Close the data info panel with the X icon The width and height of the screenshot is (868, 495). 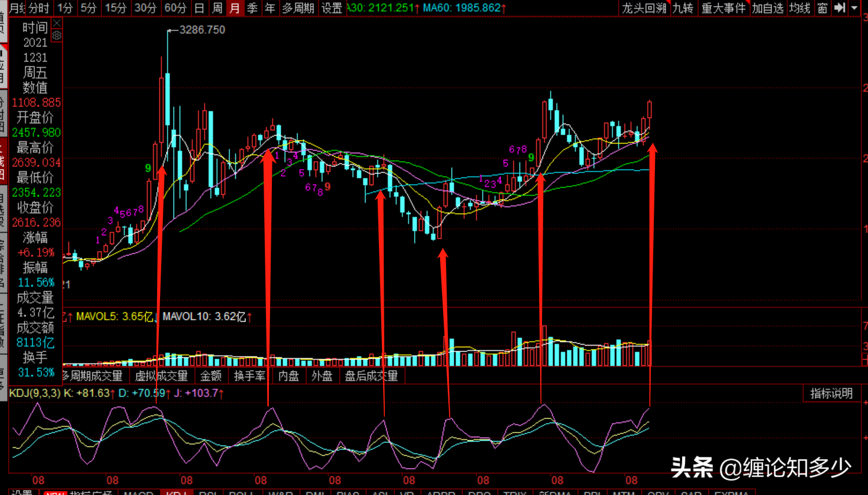[56, 23]
